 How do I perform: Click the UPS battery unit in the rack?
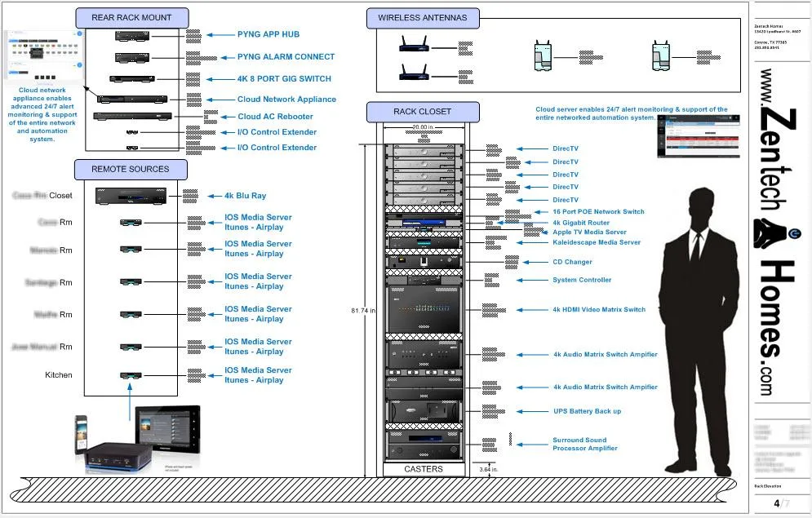coord(424,411)
